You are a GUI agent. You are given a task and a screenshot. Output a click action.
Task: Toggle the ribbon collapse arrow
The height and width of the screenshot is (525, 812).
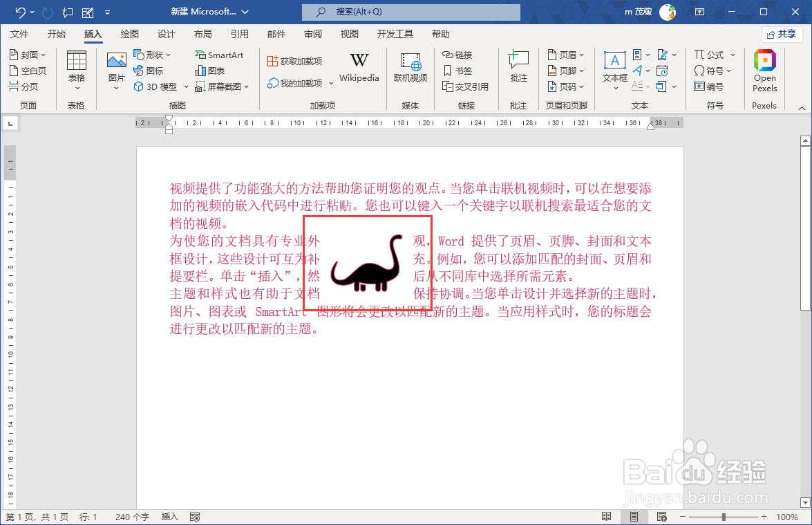[x=801, y=107]
